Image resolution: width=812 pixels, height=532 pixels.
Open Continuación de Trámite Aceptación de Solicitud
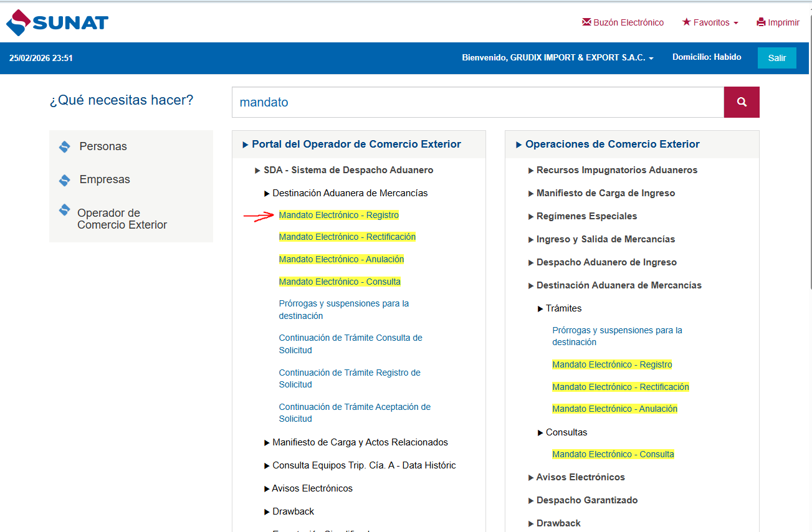coord(355,413)
